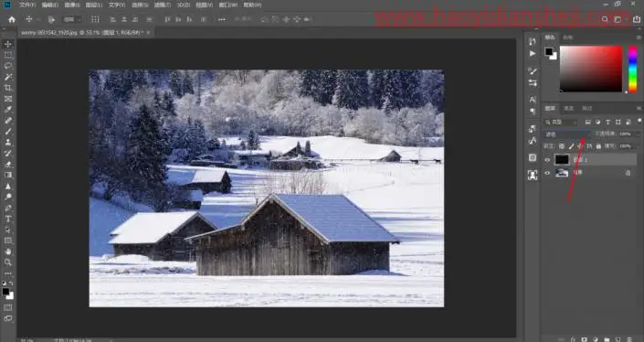
Task: Toggle Quick Mask mode
Action: tap(8, 307)
